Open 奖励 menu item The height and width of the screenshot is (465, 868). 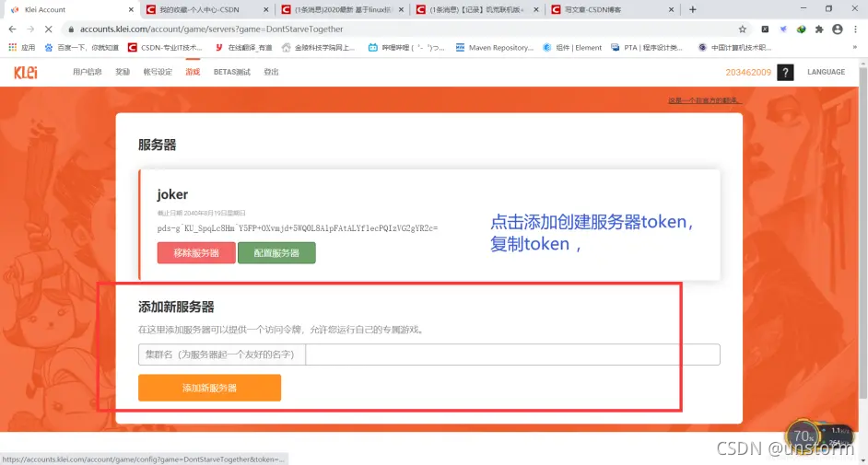123,72
